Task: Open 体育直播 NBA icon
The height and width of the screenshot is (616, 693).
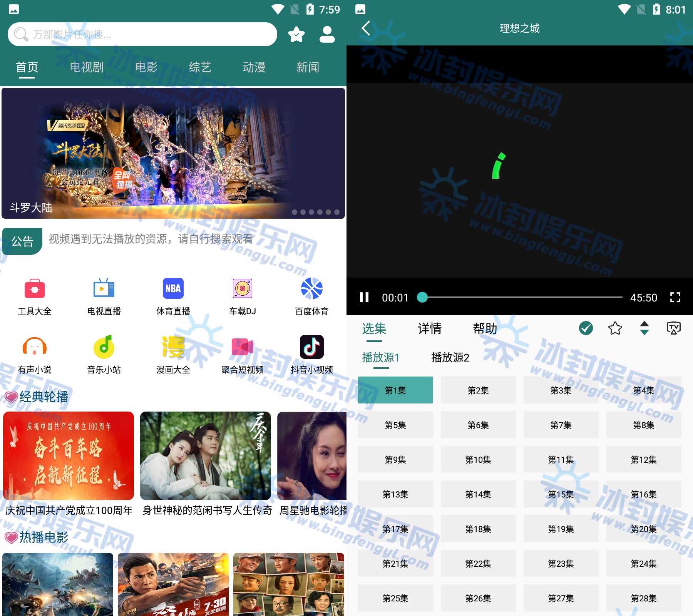Action: 173,289
